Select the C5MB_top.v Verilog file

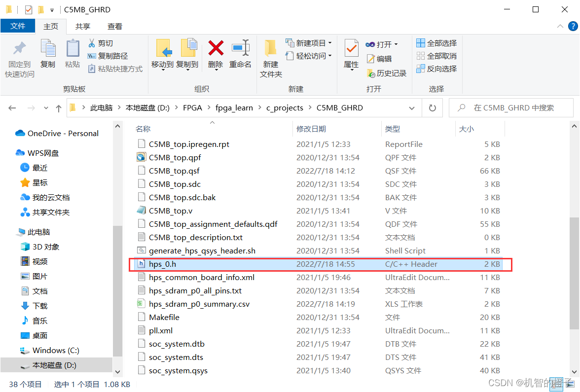318,211
